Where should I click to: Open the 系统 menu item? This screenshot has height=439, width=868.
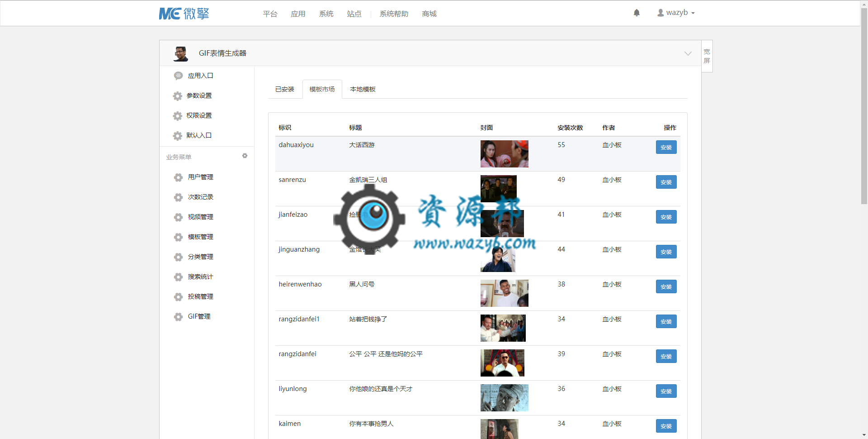coord(326,14)
